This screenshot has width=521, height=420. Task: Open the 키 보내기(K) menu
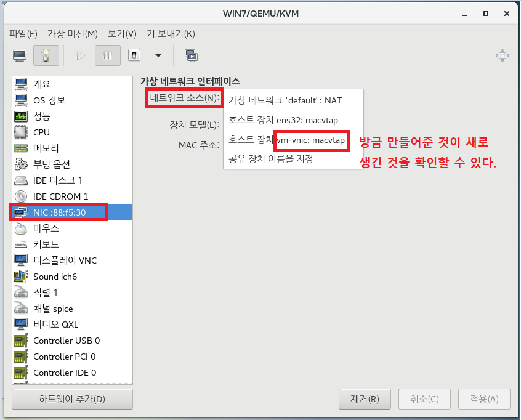click(171, 33)
